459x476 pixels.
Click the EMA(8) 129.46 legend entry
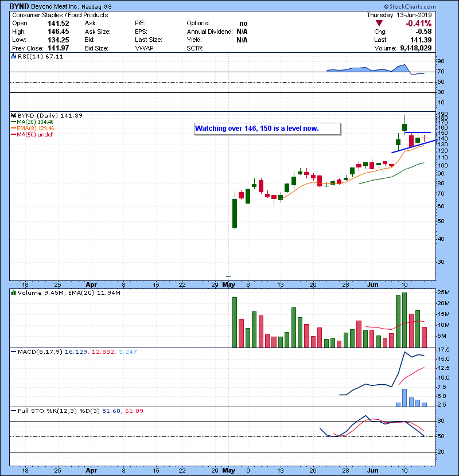pos(33,128)
